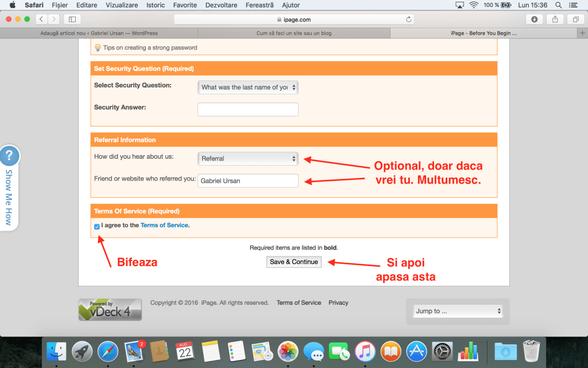Viewport: 588px width, 368px height.
Task: Open the Share menu in Safari toolbar
Action: click(555, 19)
